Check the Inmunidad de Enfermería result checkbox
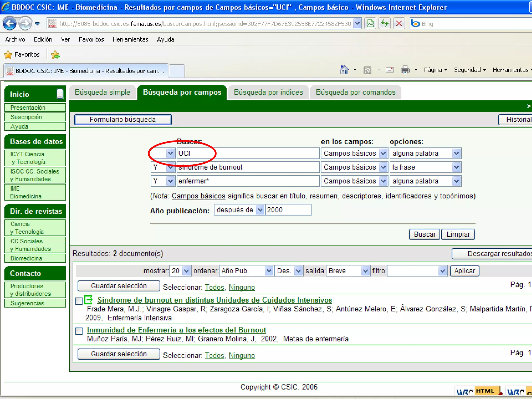The image size is (532, 399). coord(79,331)
